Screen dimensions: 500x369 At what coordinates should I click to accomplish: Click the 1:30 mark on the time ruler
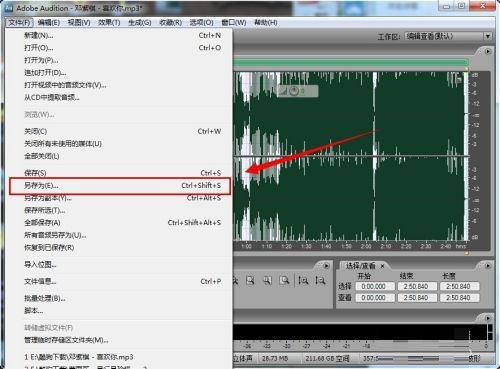coord(306,246)
